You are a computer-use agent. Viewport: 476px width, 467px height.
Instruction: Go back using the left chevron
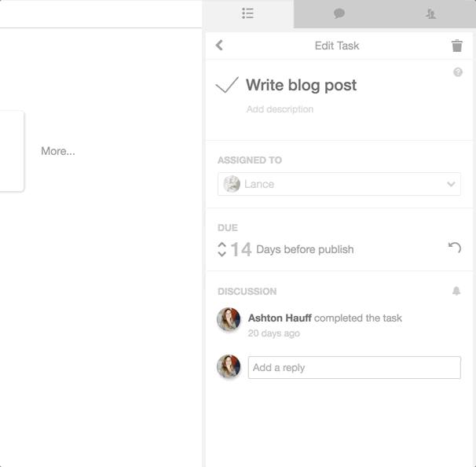(x=219, y=46)
